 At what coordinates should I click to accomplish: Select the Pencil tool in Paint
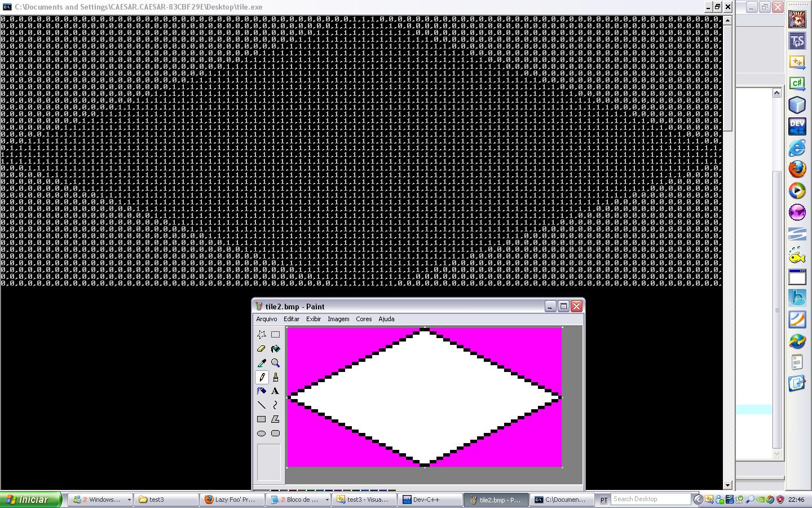pos(262,377)
